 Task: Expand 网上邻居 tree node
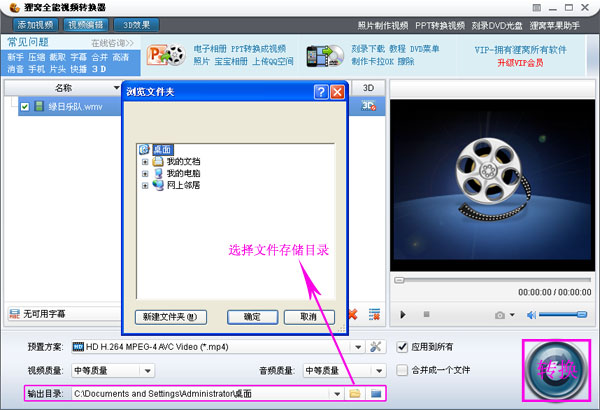pos(145,186)
